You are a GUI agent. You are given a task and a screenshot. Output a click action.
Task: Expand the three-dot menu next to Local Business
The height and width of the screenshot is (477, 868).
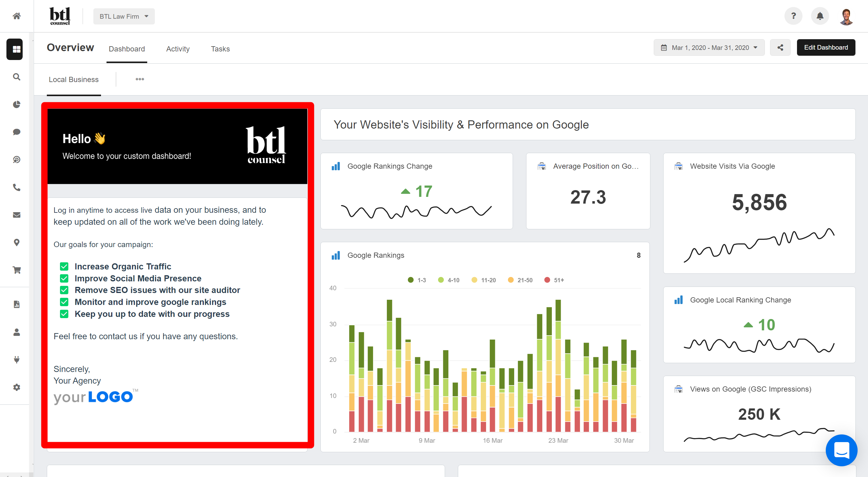(139, 79)
